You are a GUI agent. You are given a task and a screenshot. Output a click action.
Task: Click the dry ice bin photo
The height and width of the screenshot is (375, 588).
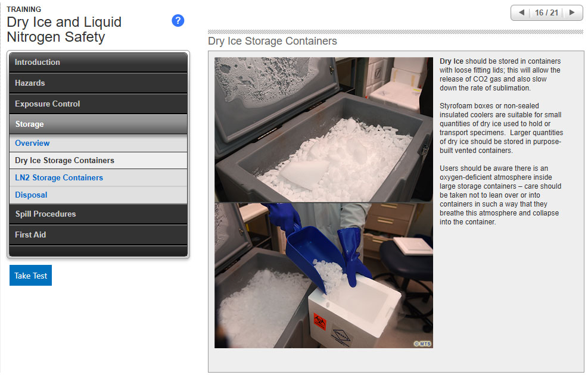tap(323, 129)
